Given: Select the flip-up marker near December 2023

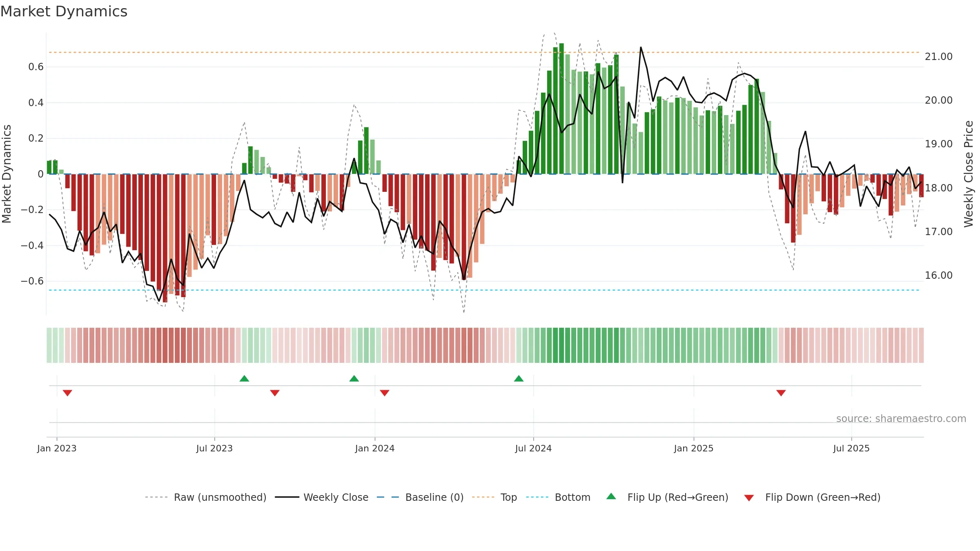Looking at the screenshot, I should click(x=354, y=378).
